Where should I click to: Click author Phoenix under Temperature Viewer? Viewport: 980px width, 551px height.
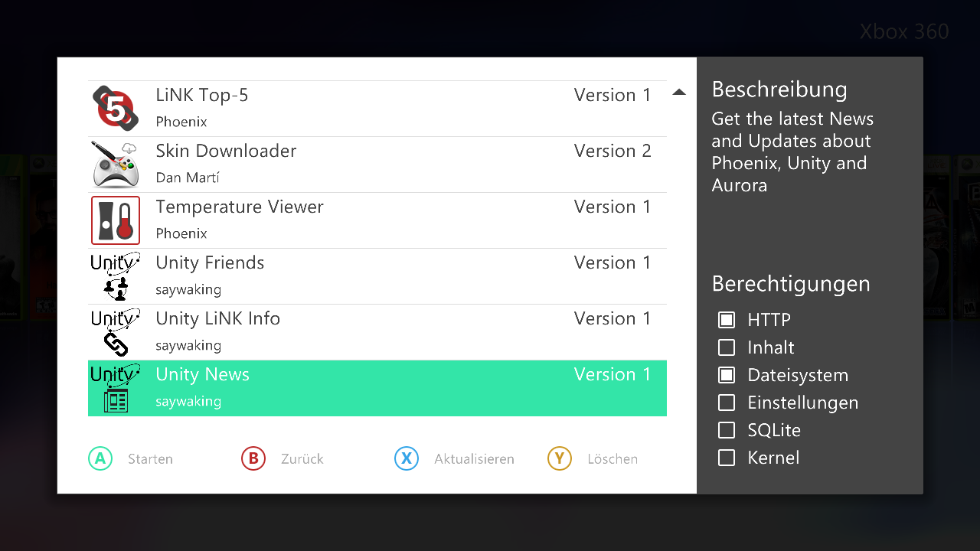(x=181, y=233)
